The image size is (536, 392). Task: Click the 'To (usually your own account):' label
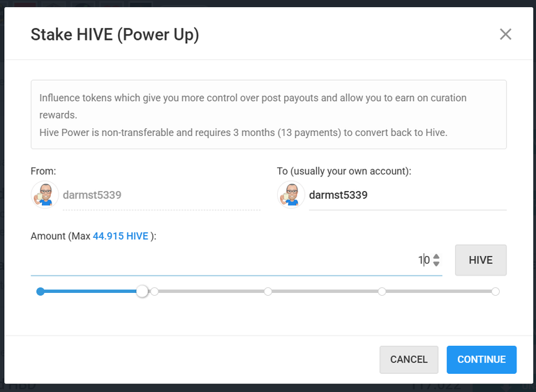pyautogui.click(x=344, y=171)
